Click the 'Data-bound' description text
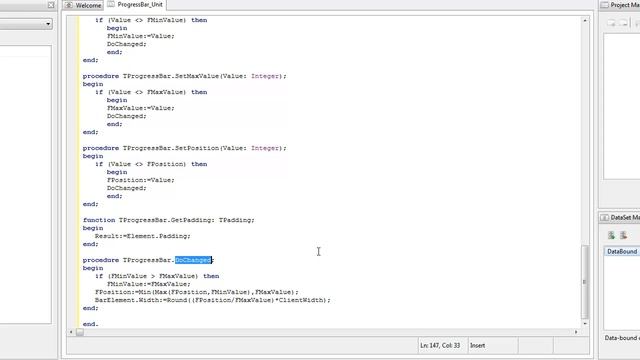 [622, 338]
